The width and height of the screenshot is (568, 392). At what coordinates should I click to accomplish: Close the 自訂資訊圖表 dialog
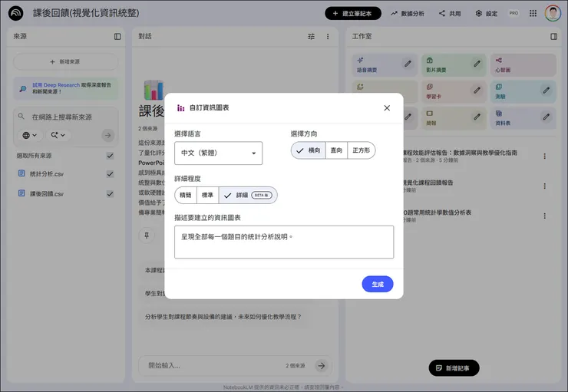point(387,108)
